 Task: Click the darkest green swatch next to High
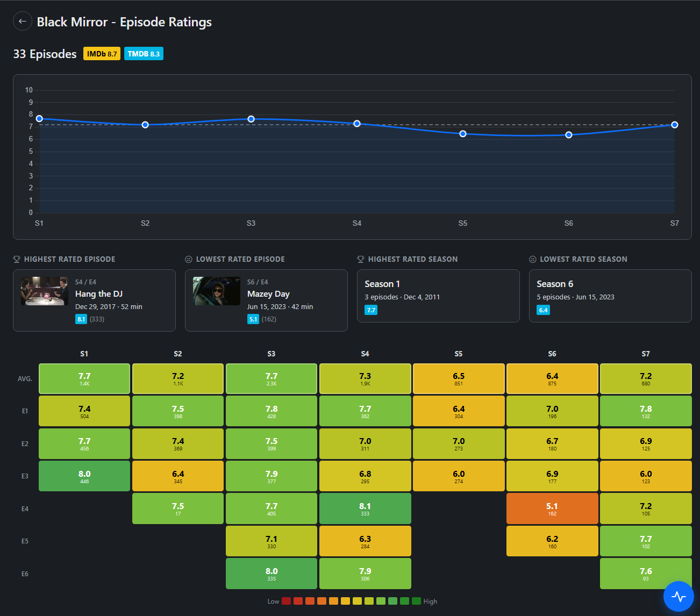pyautogui.click(x=416, y=601)
